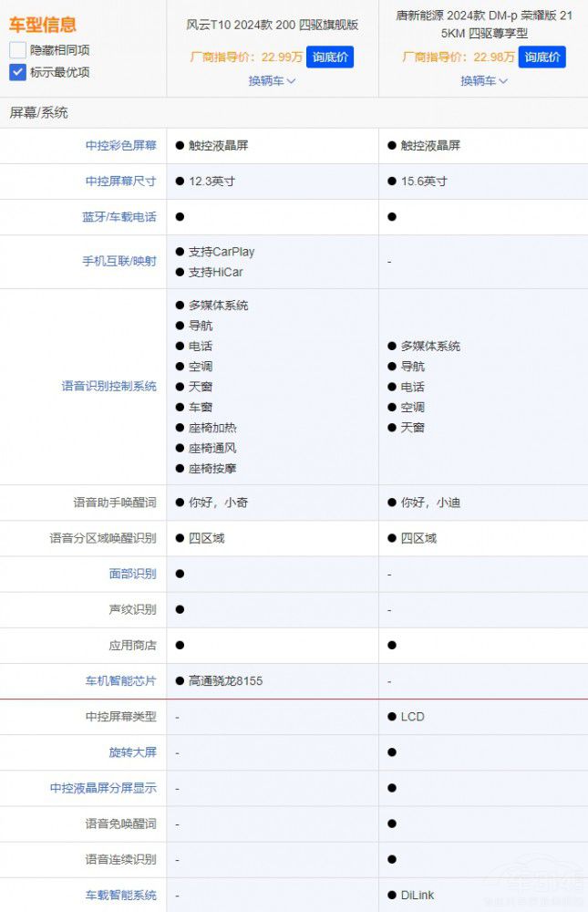Click the 中控液晶屏分屏显示 link
The height and width of the screenshot is (912, 588).
[103, 789]
